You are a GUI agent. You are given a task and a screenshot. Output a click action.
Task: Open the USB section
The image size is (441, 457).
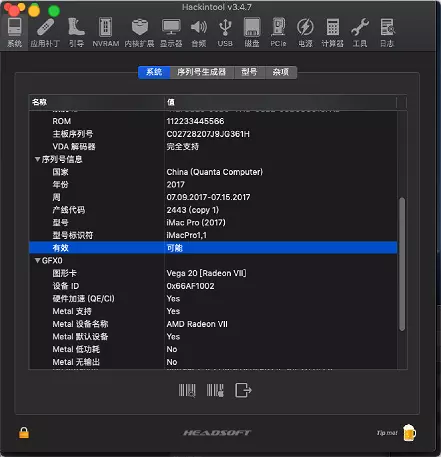click(x=225, y=33)
